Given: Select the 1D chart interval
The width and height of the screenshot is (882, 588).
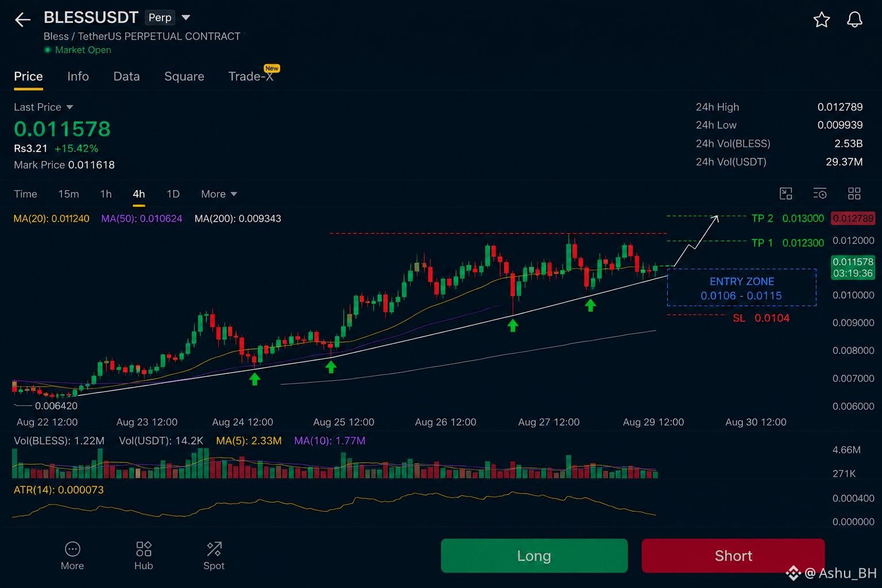Looking at the screenshot, I should point(173,194).
